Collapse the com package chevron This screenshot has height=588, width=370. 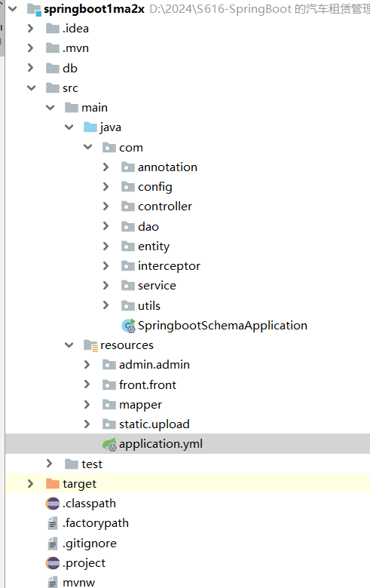(x=87, y=147)
